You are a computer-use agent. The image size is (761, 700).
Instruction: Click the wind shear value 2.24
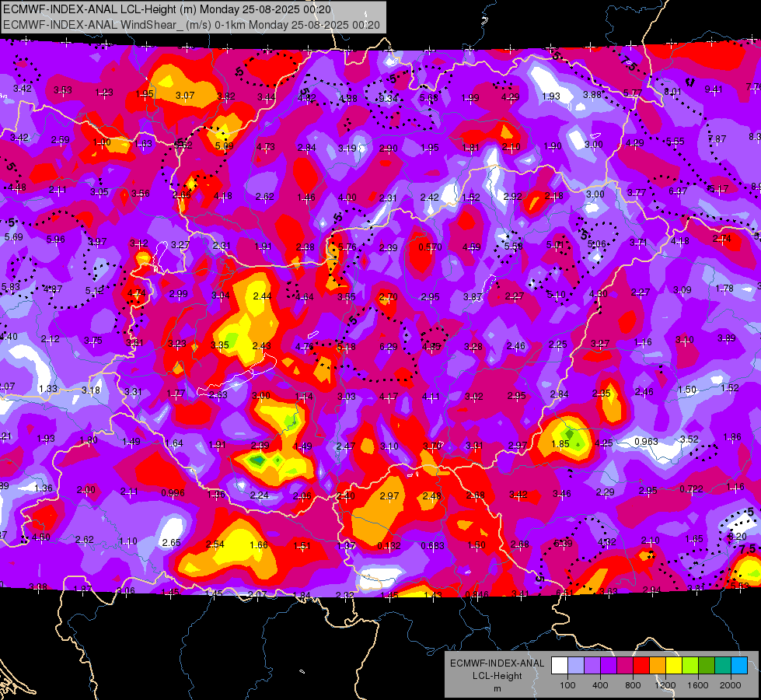[x=259, y=495]
